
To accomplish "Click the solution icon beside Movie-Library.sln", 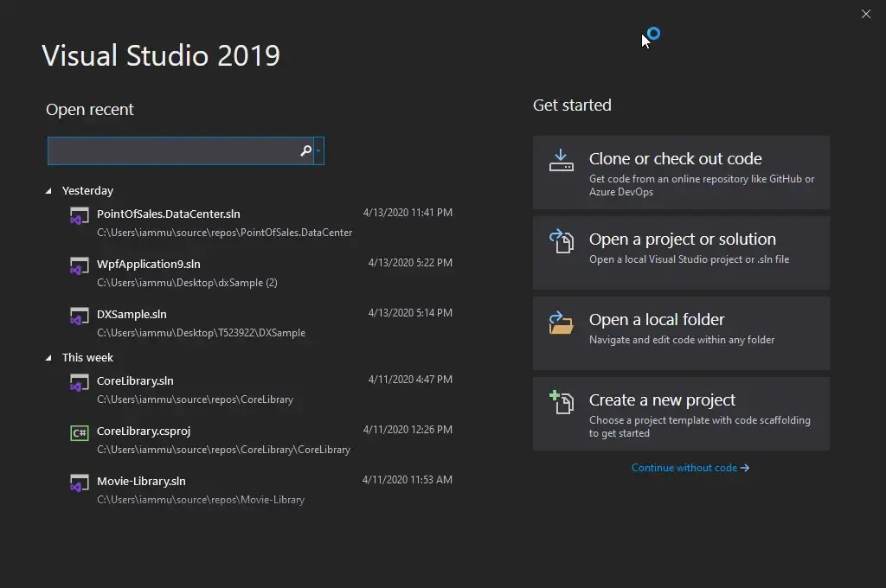I will point(80,483).
